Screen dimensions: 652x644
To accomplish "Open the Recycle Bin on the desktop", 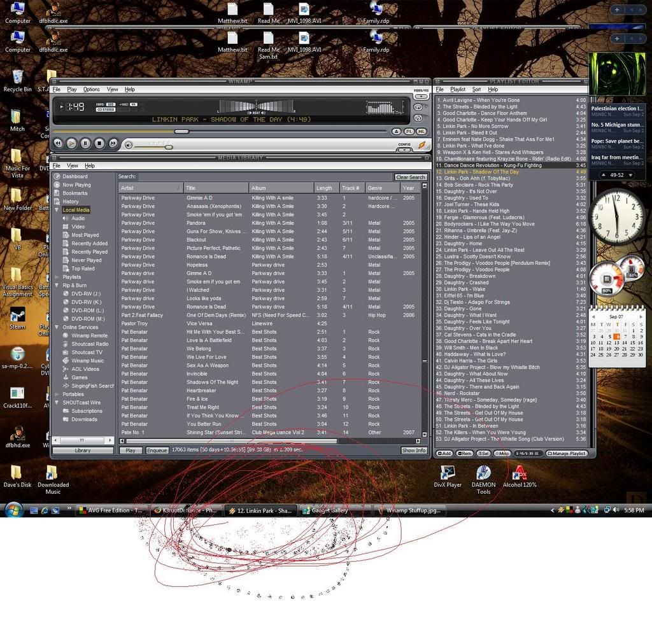I will click(x=17, y=81).
